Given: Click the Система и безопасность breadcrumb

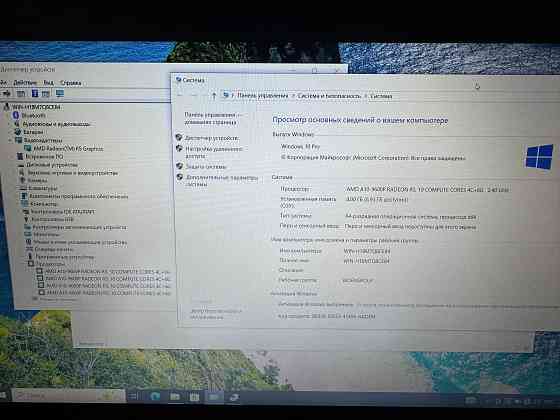Looking at the screenshot, I should tap(329, 96).
